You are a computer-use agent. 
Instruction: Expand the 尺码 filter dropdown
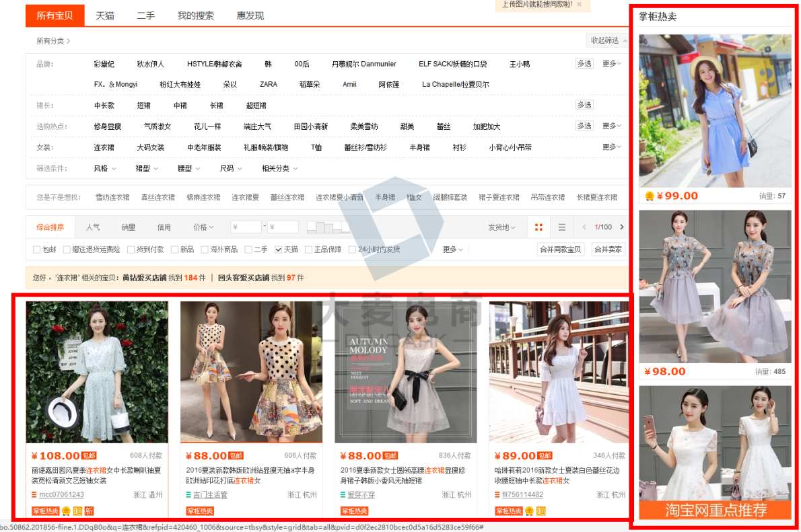231,169
